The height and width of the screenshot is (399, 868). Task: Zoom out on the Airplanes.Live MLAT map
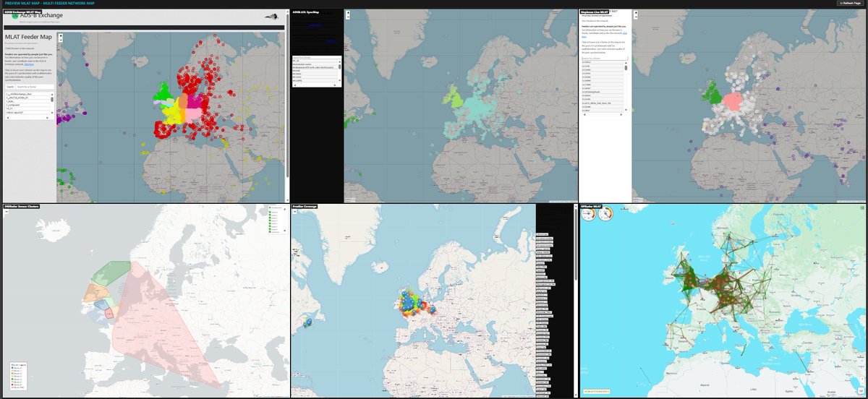pyautogui.click(x=636, y=17)
